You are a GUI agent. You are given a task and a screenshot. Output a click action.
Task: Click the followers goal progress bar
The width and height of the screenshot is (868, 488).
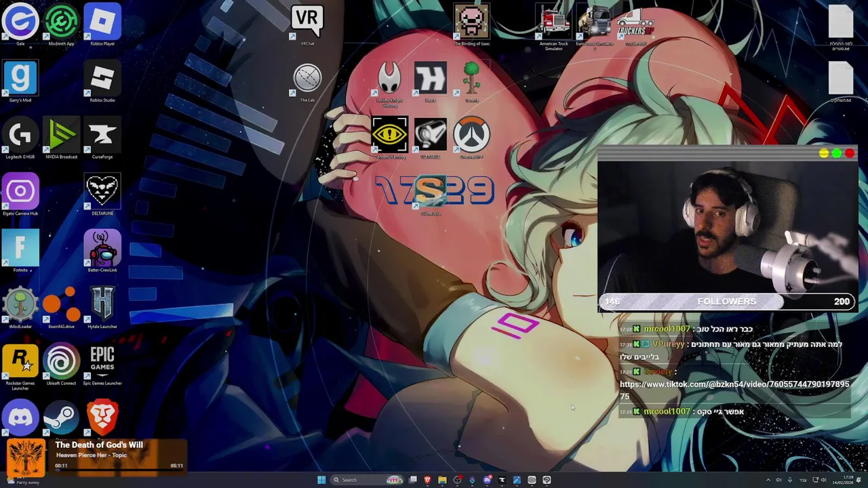[727, 302]
